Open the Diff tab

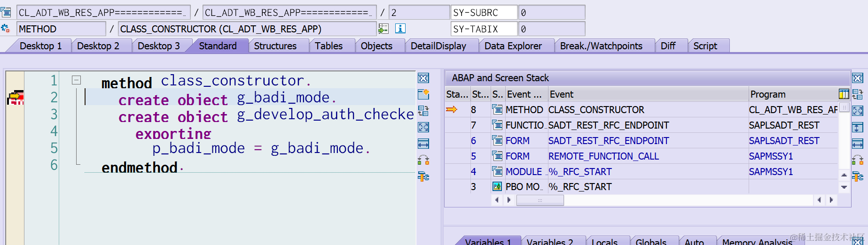point(668,46)
